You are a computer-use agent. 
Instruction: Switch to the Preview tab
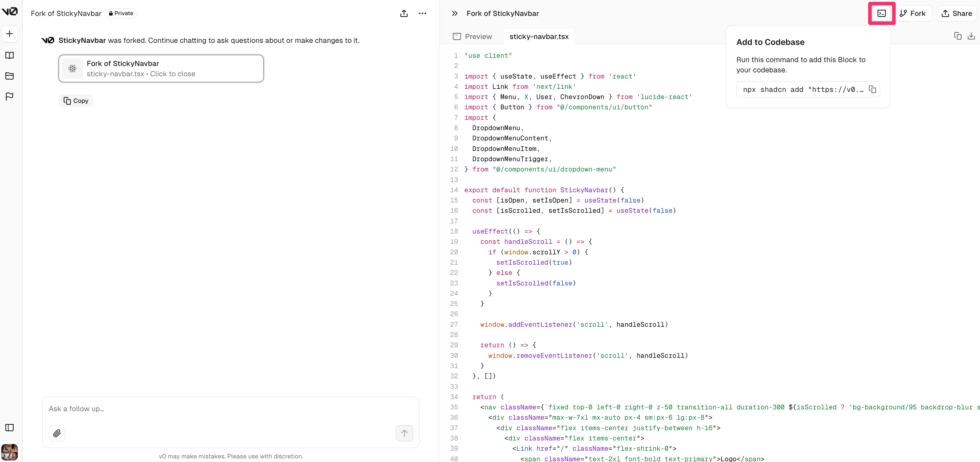tap(473, 36)
